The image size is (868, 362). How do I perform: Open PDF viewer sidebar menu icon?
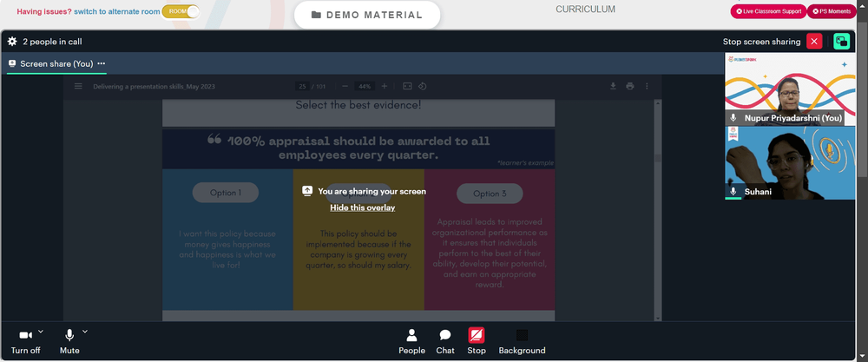(x=78, y=86)
